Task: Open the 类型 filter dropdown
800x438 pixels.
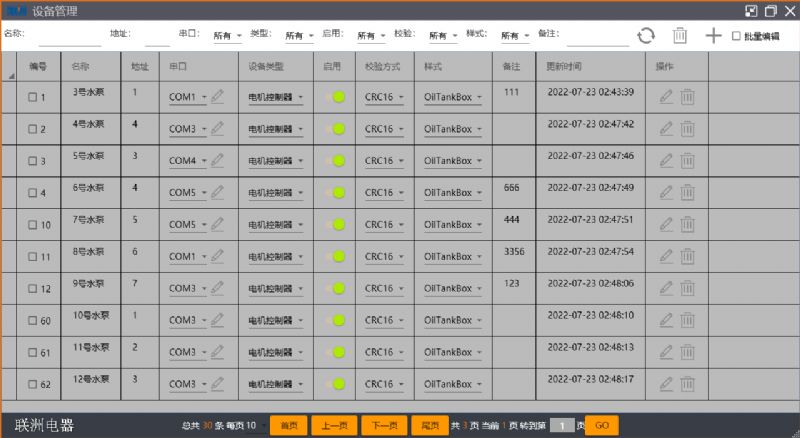Action: [x=298, y=35]
